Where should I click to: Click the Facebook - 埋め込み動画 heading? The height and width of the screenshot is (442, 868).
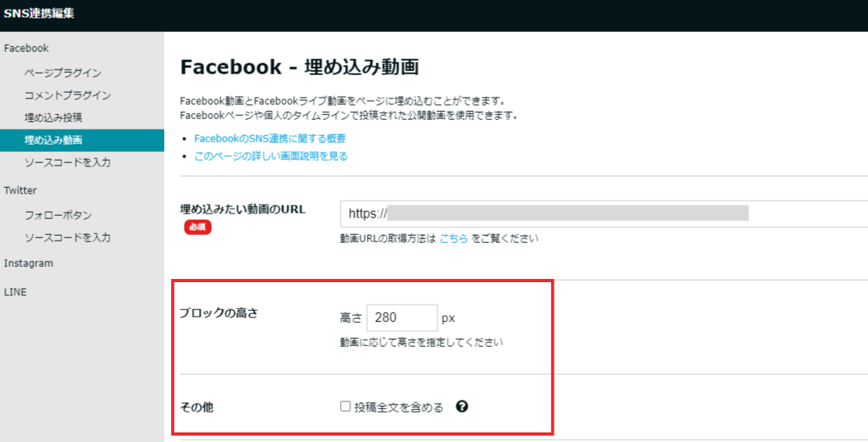click(299, 67)
